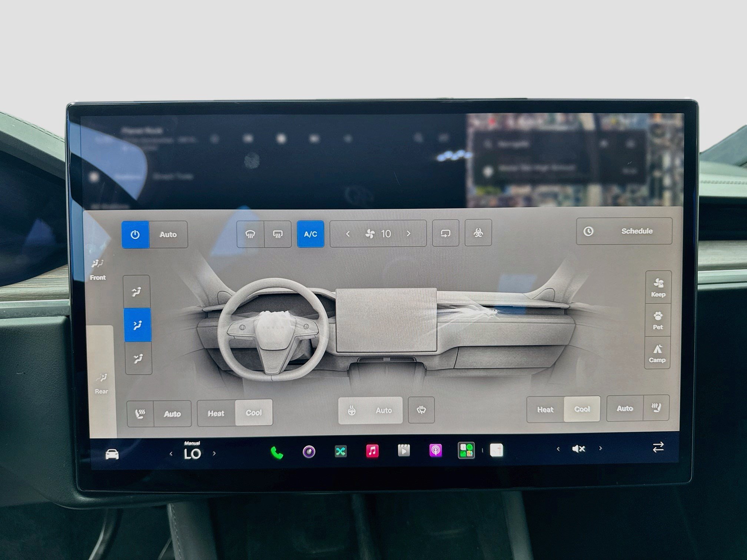The width and height of the screenshot is (747, 560).
Task: Select passenger side Heat option
Action: point(545,409)
